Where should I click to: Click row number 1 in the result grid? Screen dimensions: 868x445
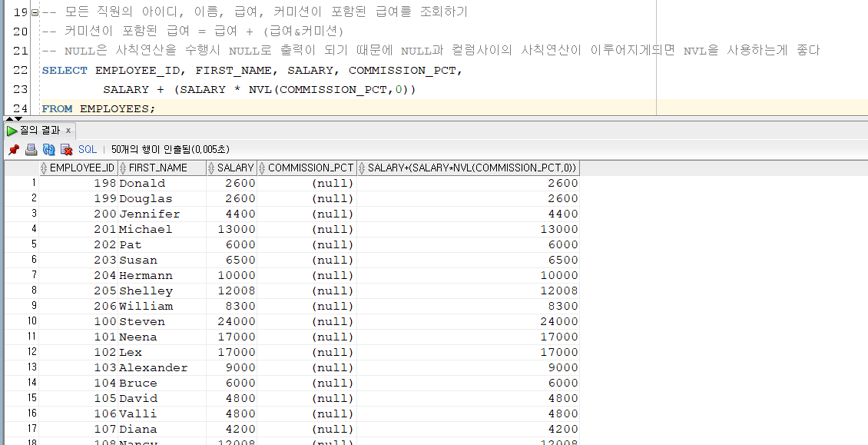coord(22,183)
